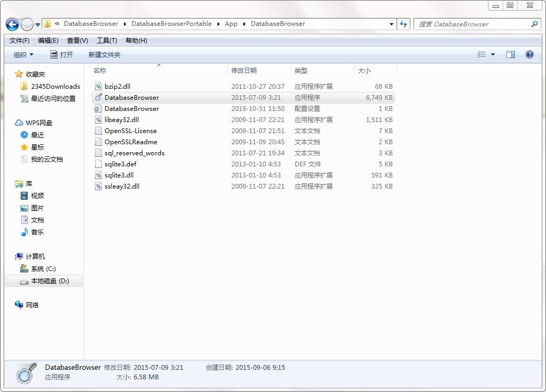Open the address bar history dropdown
Viewport: 546px width, 392px height.
pos(391,24)
